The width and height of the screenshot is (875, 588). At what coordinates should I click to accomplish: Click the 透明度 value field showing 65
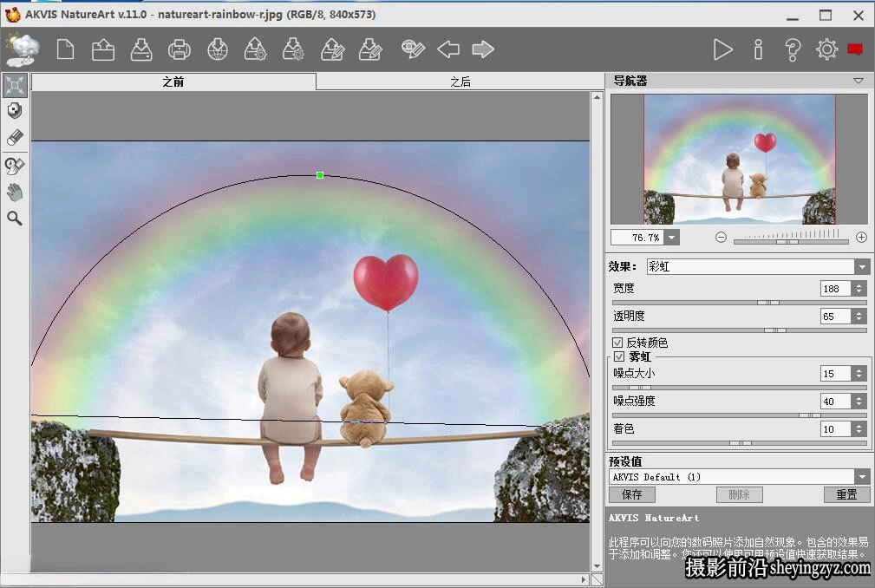click(835, 317)
